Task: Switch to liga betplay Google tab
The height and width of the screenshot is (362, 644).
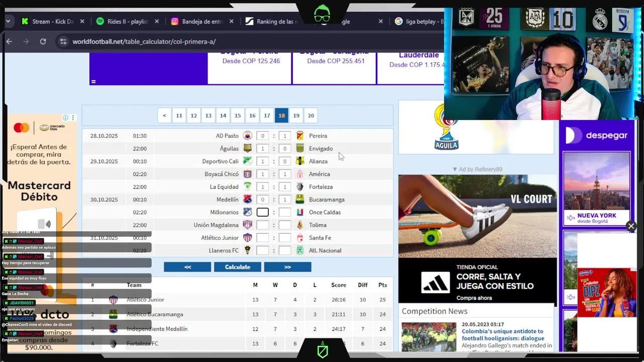Action: coord(418,22)
